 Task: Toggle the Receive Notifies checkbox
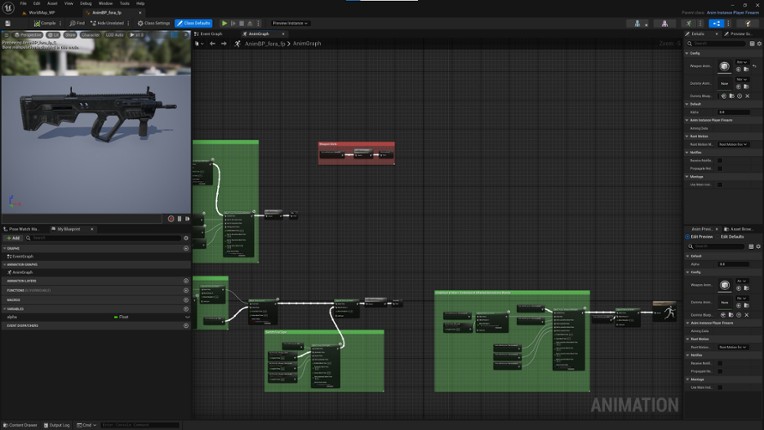[x=720, y=160]
